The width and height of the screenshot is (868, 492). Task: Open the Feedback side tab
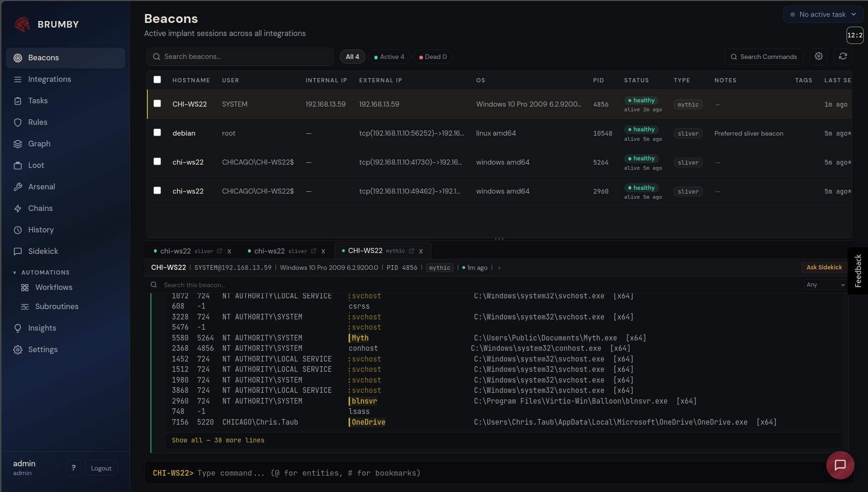click(858, 271)
